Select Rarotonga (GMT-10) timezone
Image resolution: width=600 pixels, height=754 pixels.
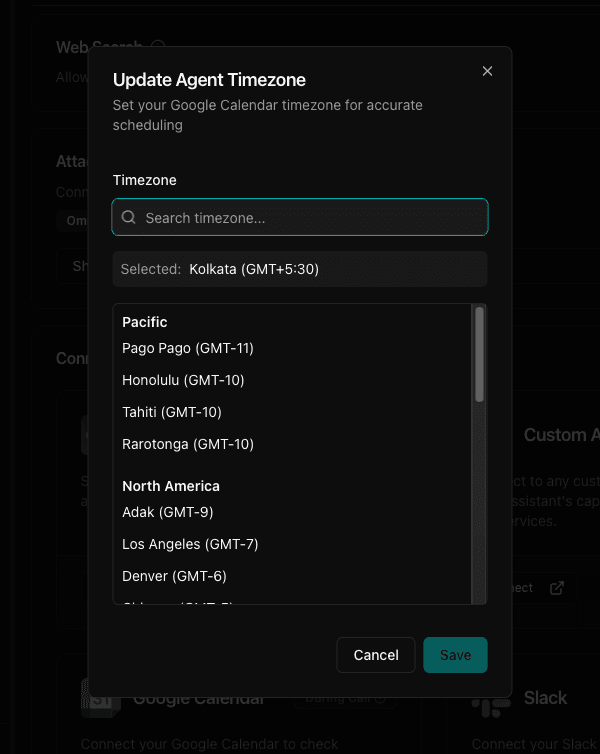(188, 444)
